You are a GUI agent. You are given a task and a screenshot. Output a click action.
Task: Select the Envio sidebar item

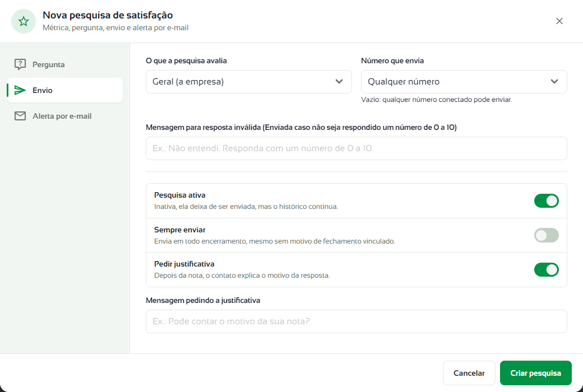click(64, 90)
